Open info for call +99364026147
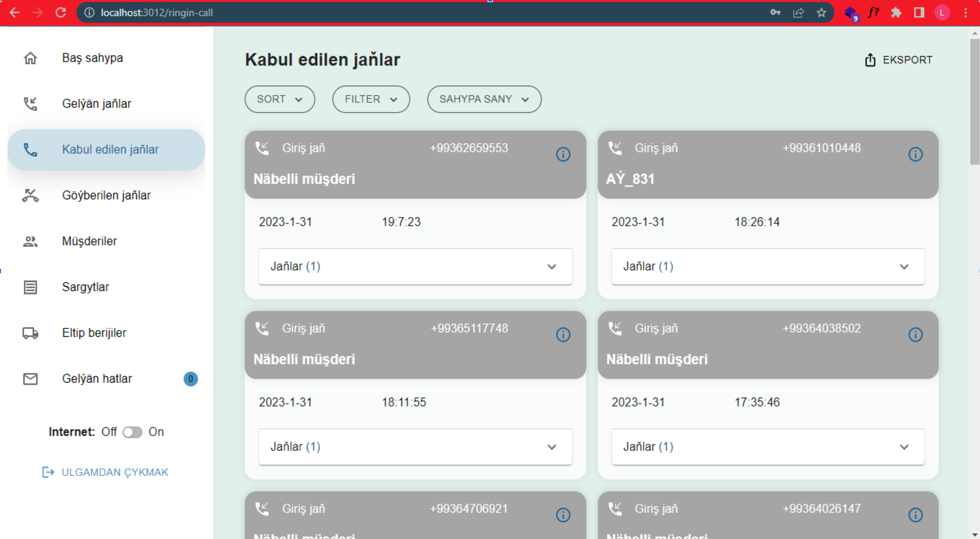This screenshot has height=539, width=980. coord(915,515)
